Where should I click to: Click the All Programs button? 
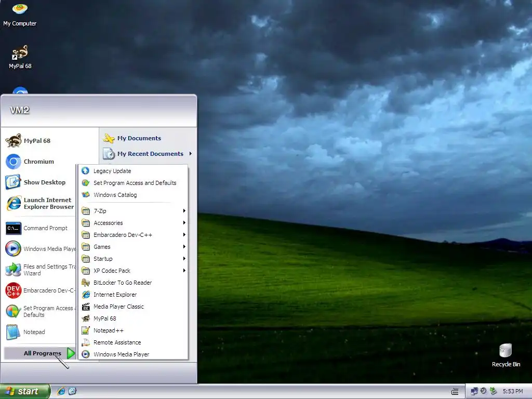coord(39,353)
